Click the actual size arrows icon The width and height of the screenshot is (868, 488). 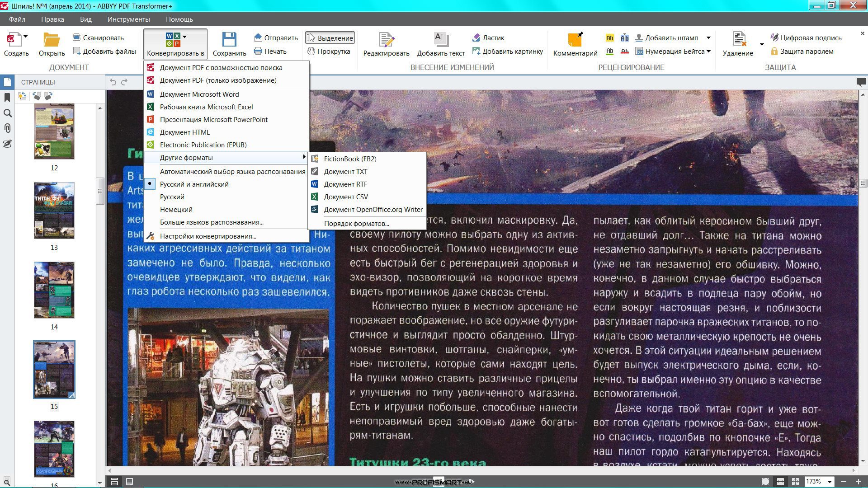tap(795, 482)
